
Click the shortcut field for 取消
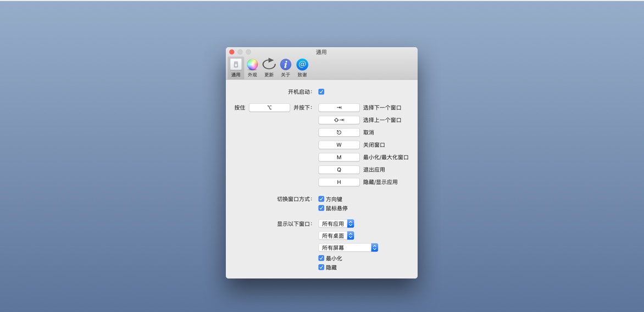pyautogui.click(x=339, y=132)
